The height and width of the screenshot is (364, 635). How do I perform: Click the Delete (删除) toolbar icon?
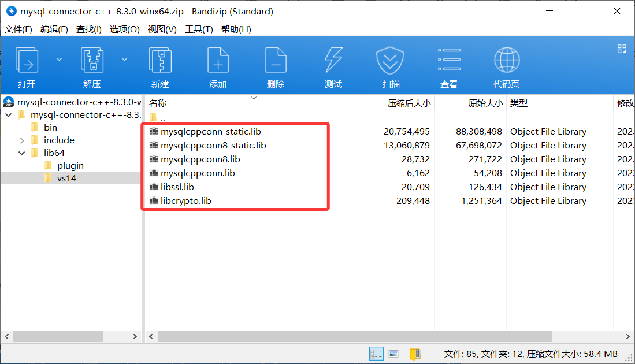point(276,61)
